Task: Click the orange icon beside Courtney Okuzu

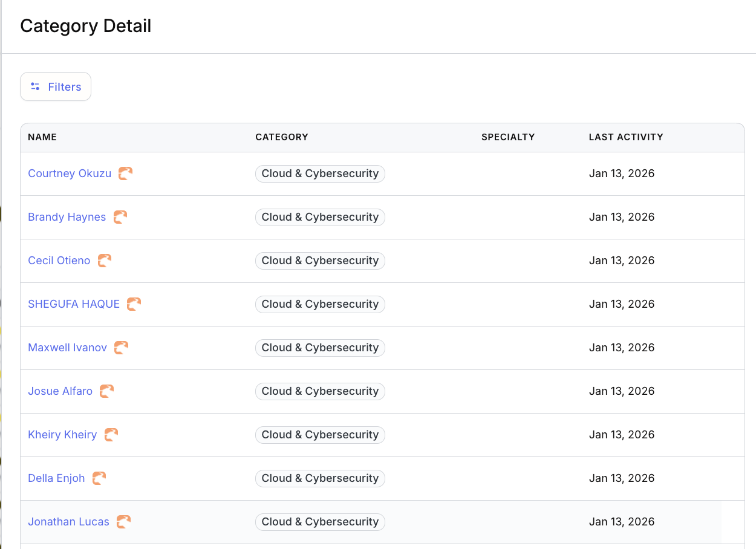Action: pyautogui.click(x=125, y=174)
